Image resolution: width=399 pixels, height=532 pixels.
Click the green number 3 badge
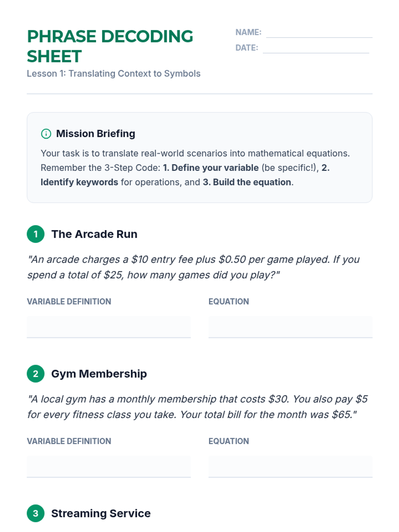point(36,513)
